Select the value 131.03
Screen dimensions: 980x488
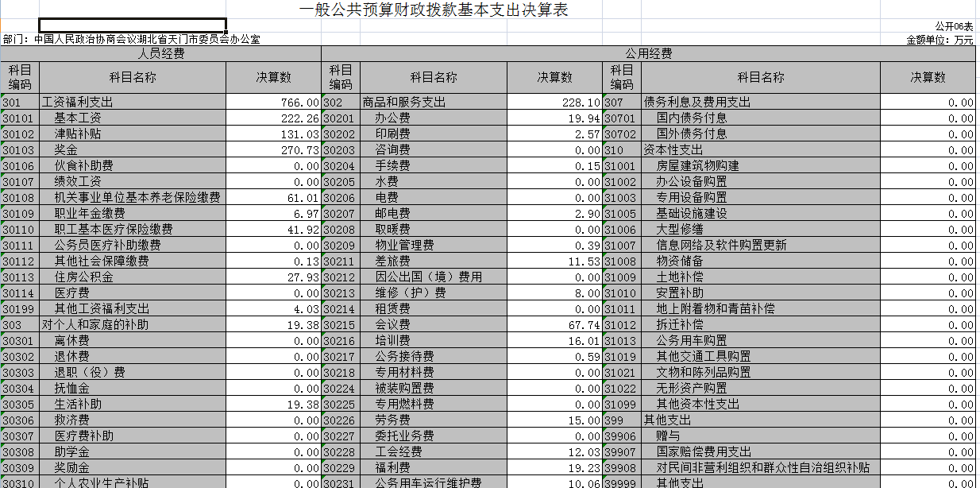(x=274, y=134)
